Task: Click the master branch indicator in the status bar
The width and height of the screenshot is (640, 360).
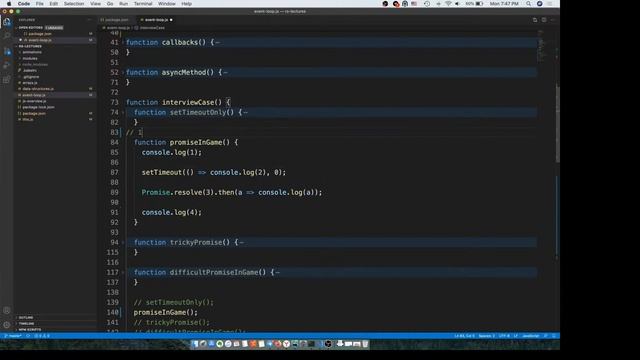Action: 13,336
